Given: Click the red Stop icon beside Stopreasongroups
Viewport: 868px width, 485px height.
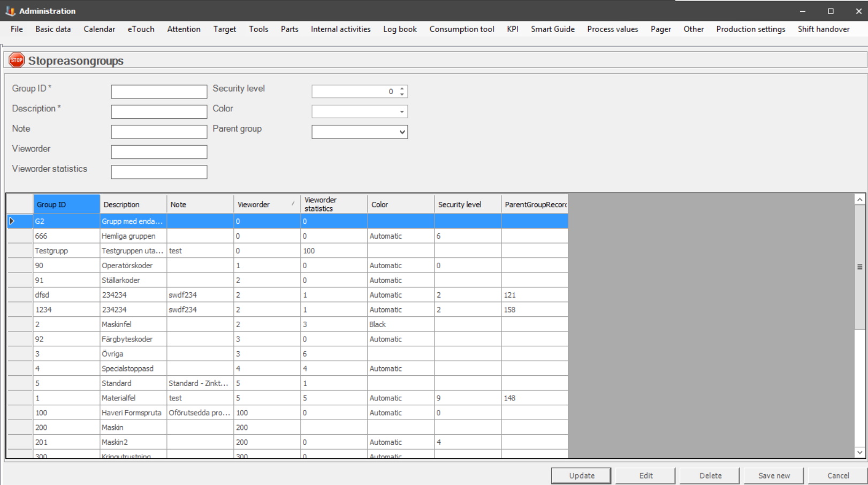Looking at the screenshot, I should click(17, 60).
